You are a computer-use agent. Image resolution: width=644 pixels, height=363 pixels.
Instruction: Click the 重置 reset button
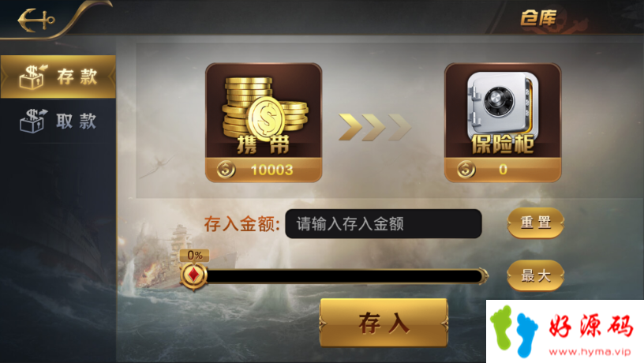coord(536,223)
